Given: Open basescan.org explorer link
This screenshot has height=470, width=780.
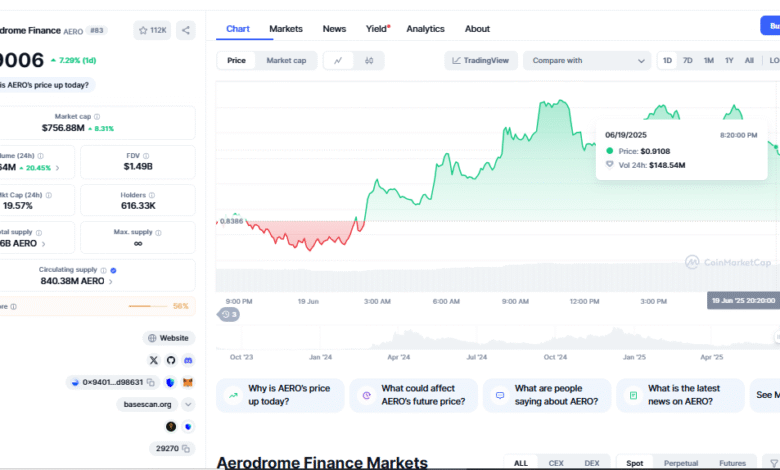Looking at the screenshot, I should point(147,404).
